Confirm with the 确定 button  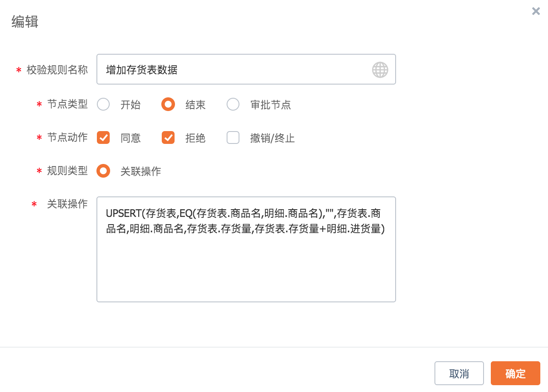click(x=515, y=374)
